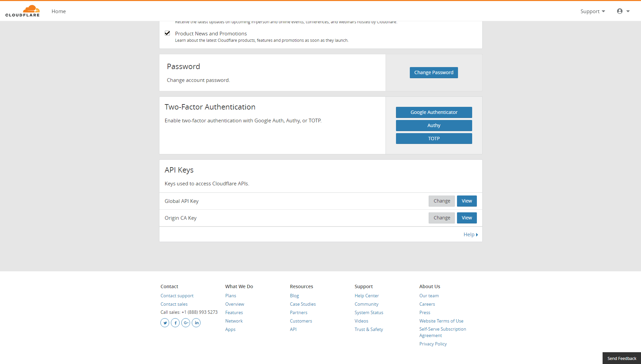Check System Status link
The width and height of the screenshot is (641, 364).
click(x=369, y=312)
